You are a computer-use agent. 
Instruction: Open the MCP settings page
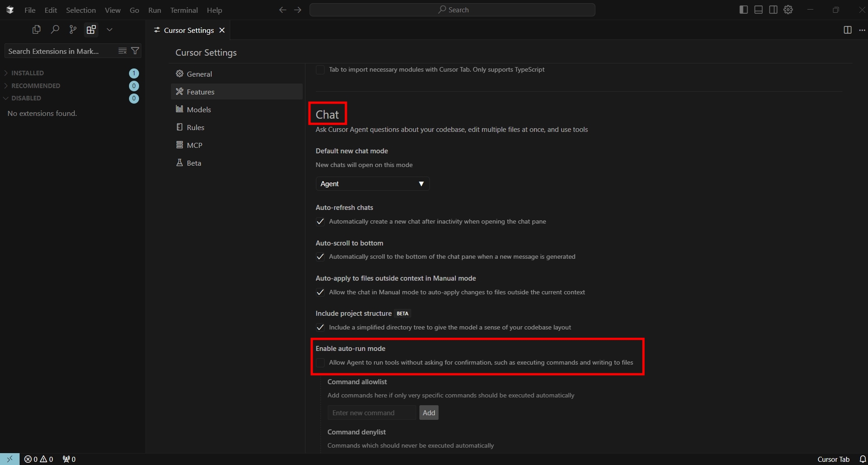pyautogui.click(x=237, y=145)
